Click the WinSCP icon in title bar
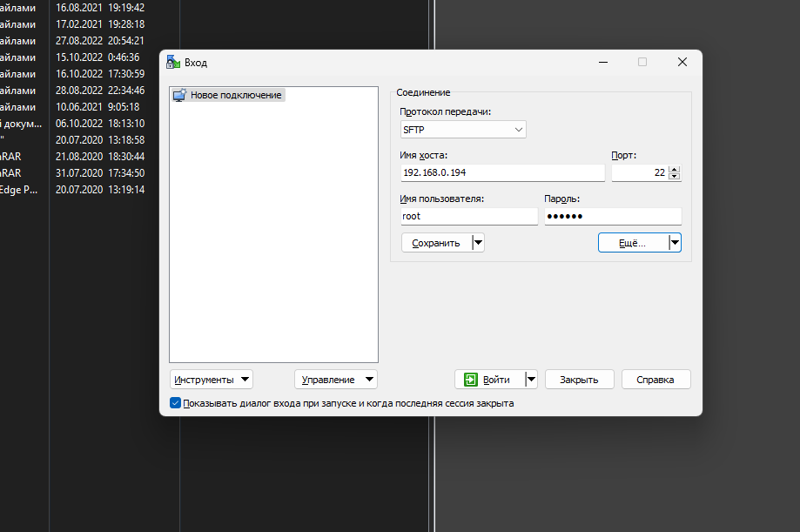 173,63
